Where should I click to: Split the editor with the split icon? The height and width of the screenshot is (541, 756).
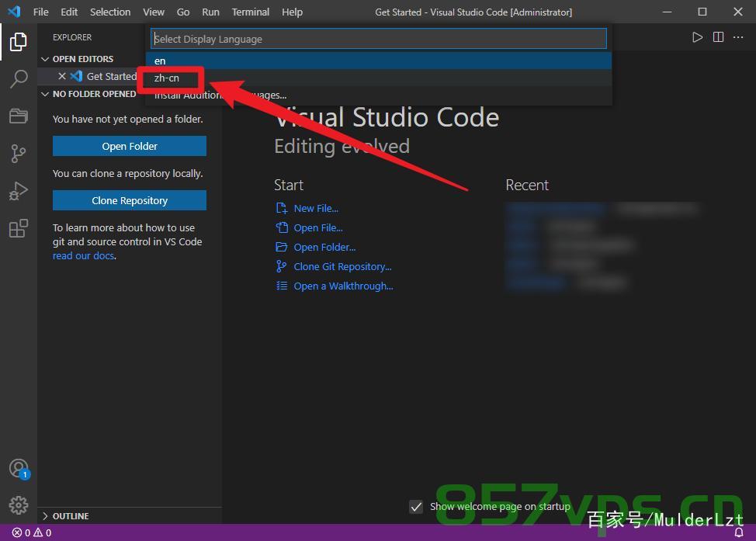[x=718, y=37]
